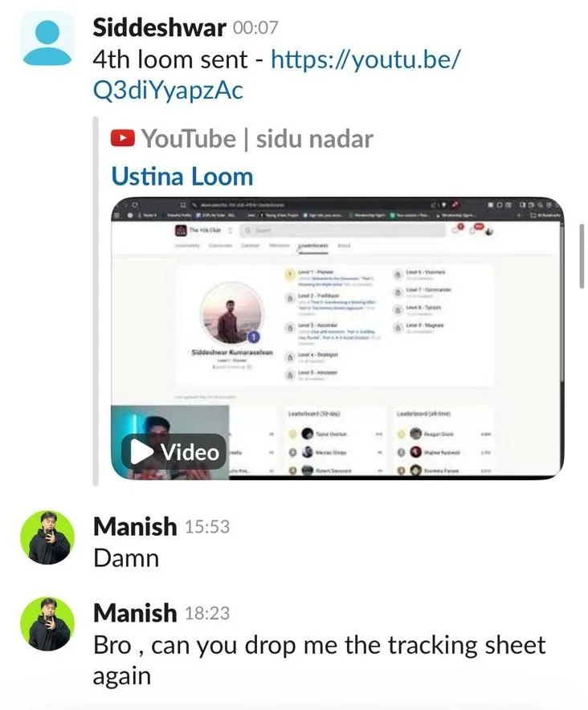Open Manish's avatar beside tracking sheet message
Viewport: 588px width, 710px height.
pos(47,624)
